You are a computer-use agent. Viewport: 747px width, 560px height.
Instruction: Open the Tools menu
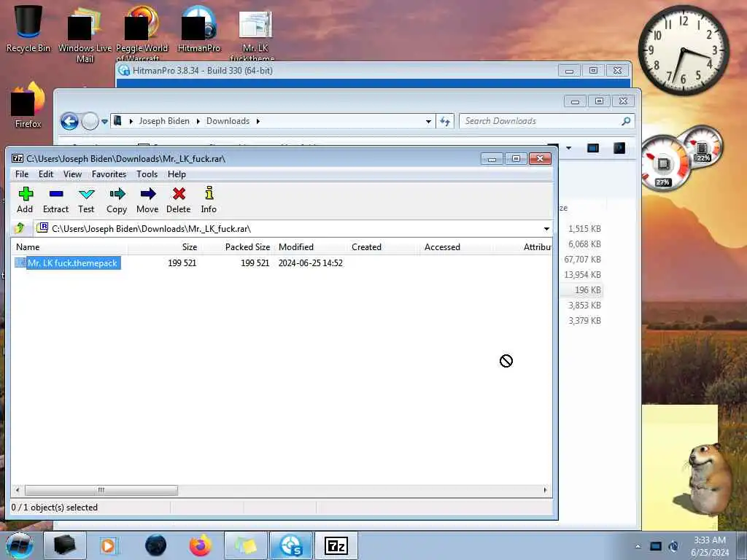pos(147,174)
